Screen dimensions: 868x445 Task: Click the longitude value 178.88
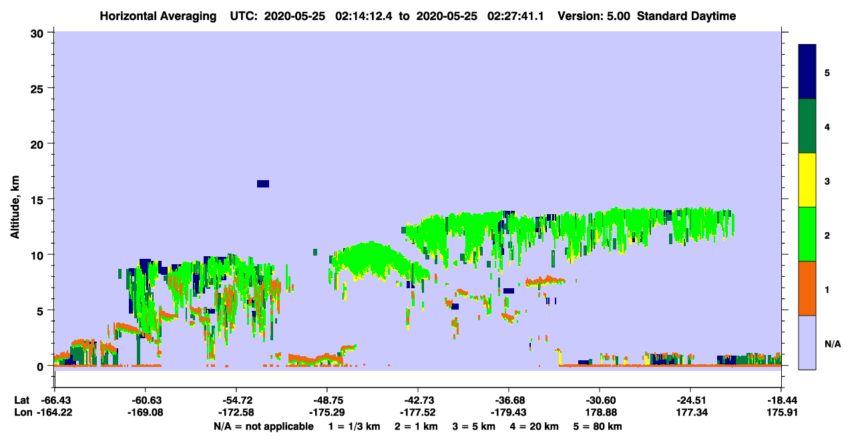click(600, 413)
